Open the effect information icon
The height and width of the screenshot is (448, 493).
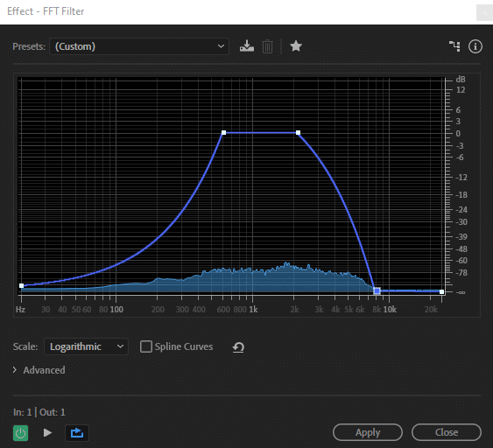tap(475, 46)
